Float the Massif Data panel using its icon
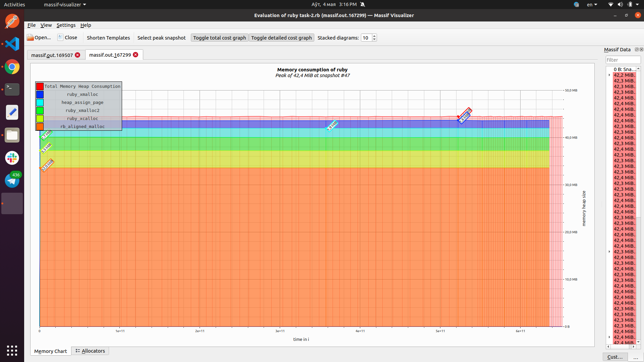 (x=636, y=50)
